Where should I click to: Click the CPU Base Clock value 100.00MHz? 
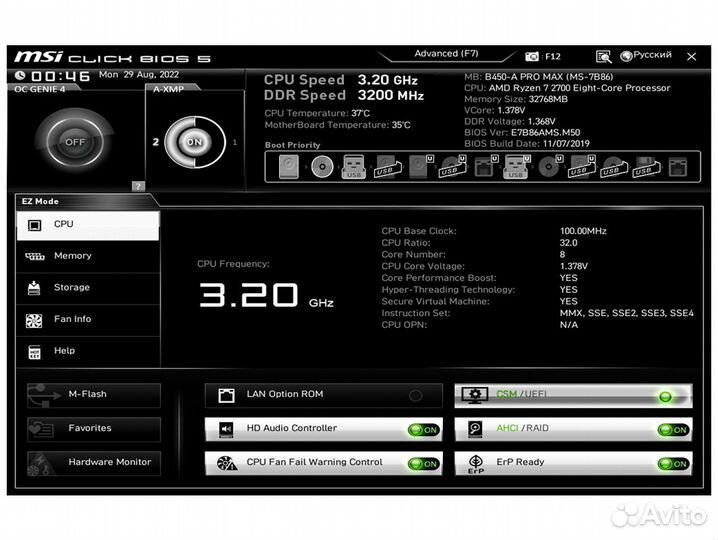click(583, 231)
